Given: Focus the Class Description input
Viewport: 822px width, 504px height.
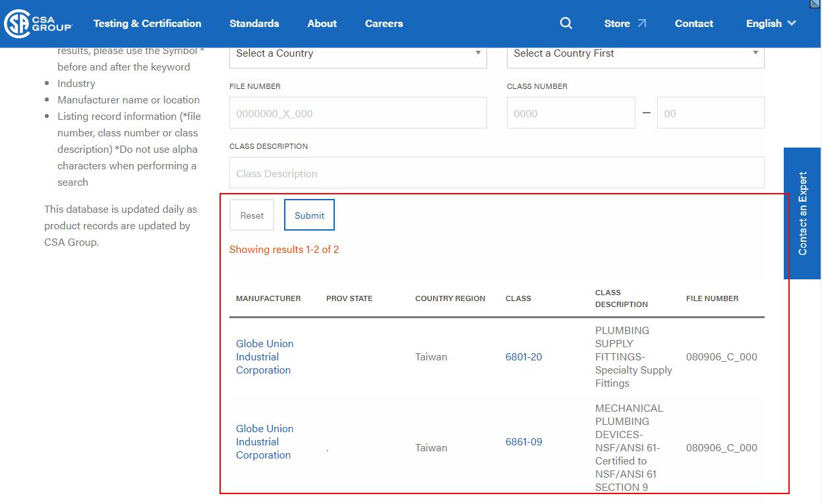Looking at the screenshot, I should 496,173.
